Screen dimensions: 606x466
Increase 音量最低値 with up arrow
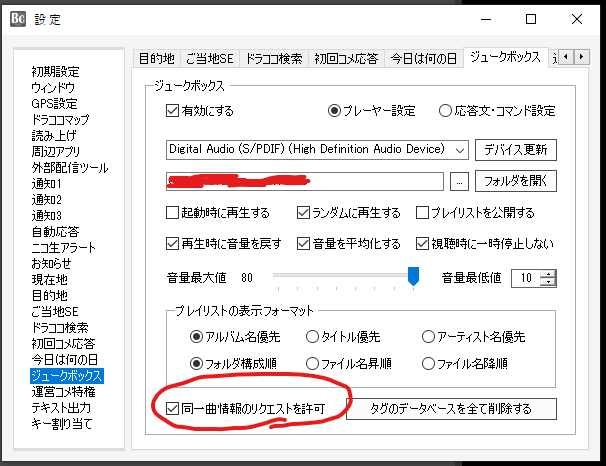pyautogui.click(x=548, y=274)
